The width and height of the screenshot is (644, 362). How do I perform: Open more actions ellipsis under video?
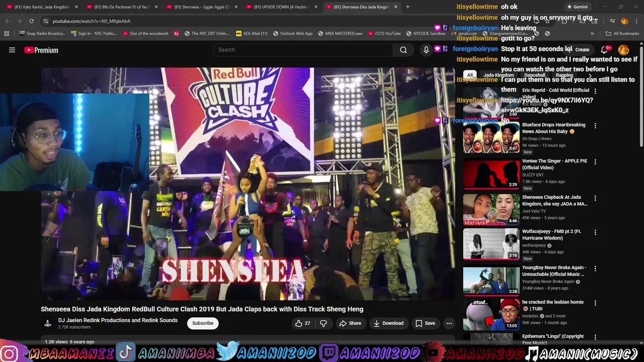tap(449, 323)
